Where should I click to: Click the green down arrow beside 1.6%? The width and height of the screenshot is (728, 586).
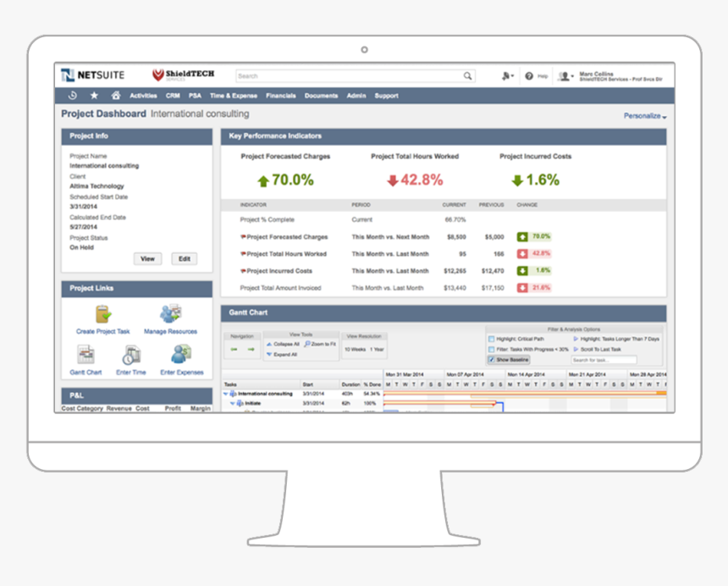click(517, 180)
